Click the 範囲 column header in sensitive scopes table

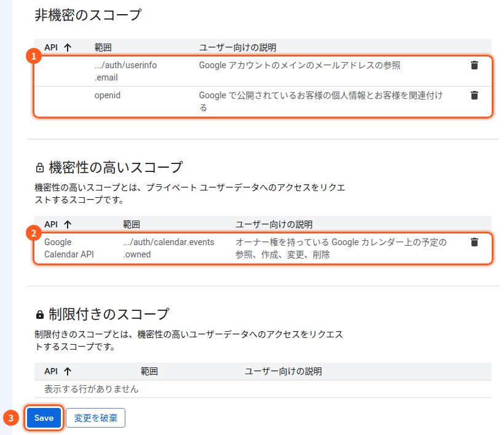point(131,224)
